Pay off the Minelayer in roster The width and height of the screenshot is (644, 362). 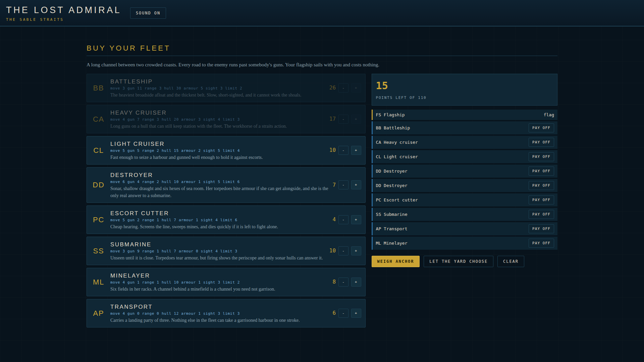click(x=541, y=243)
